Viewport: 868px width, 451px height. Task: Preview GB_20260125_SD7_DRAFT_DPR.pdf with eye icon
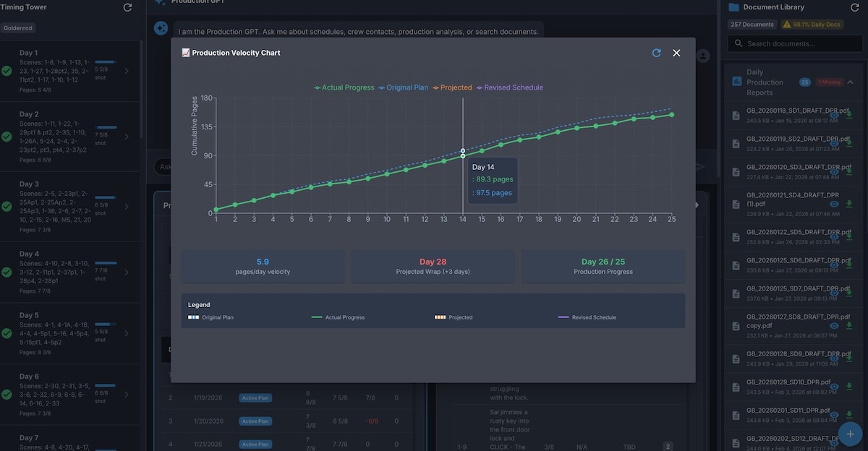(x=834, y=293)
